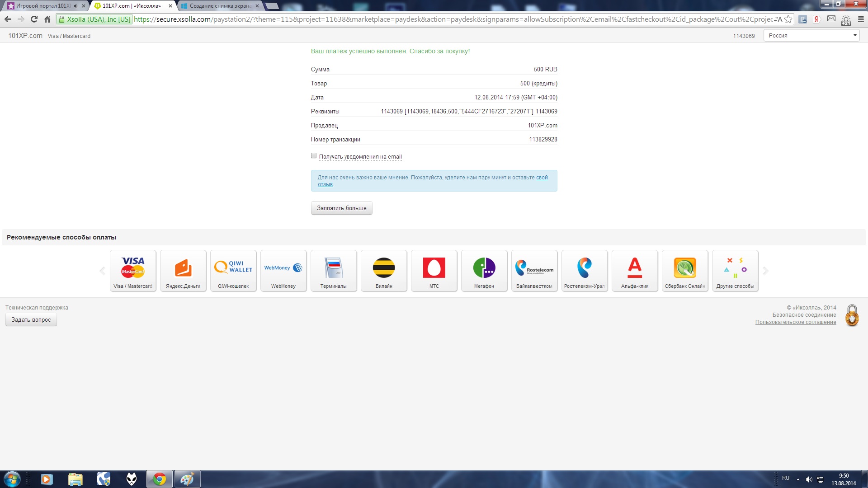Image resolution: width=868 pixels, height=488 pixels.
Task: Open the Пользовательское соглашение link
Action: click(795, 323)
